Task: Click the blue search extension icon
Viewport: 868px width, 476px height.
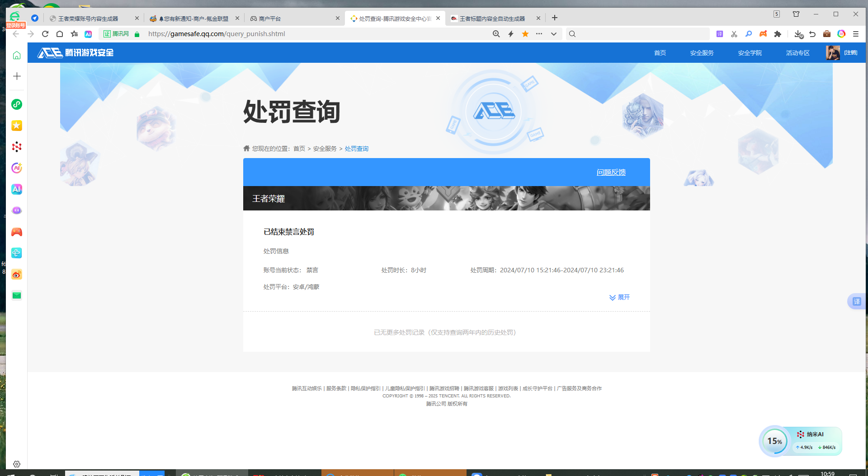Action: click(749, 34)
